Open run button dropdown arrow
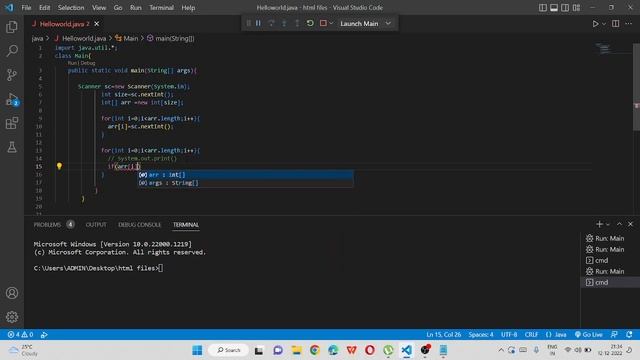 click(x=604, y=24)
